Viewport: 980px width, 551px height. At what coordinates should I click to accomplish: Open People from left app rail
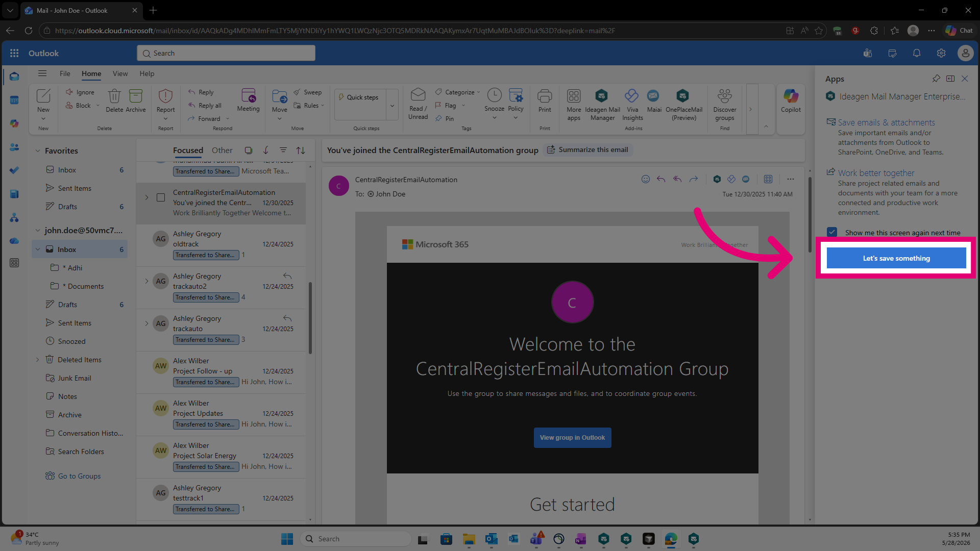click(14, 147)
